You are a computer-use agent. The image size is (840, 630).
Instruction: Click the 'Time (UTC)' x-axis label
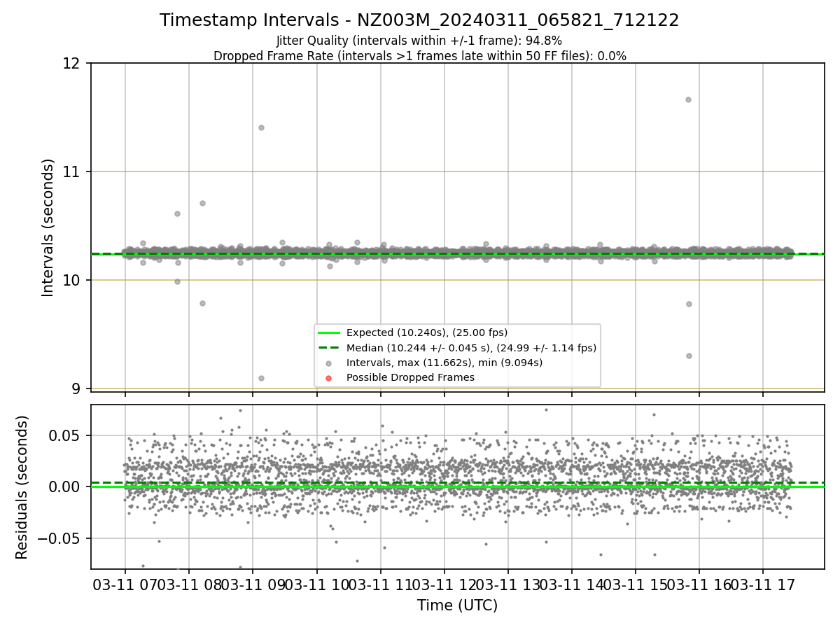click(x=458, y=605)
